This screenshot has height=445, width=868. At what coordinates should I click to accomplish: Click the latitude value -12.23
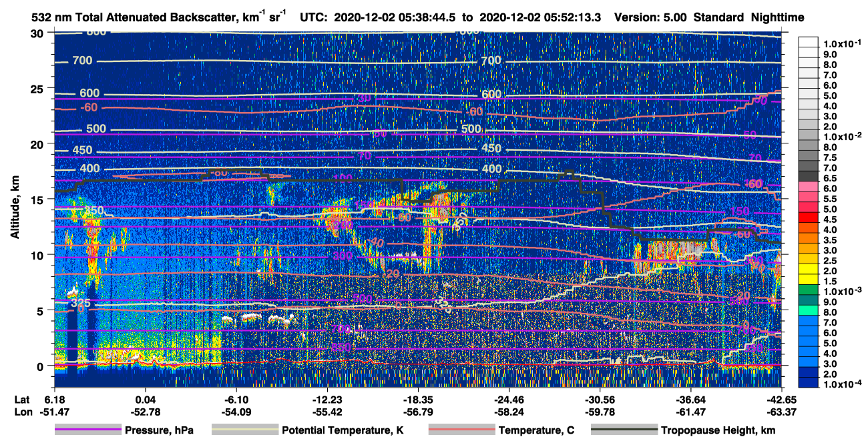click(327, 399)
